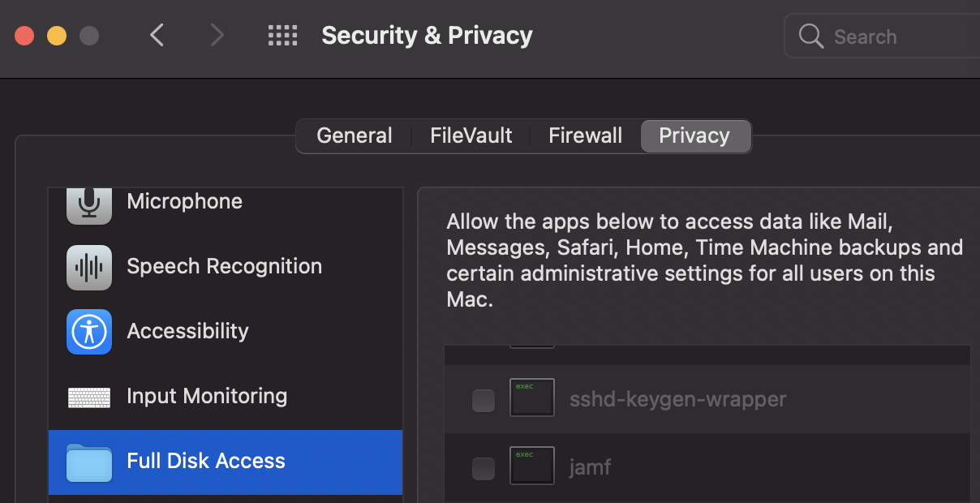Click the sshd-keygen-wrapper exec icon
The height and width of the screenshot is (503, 980).
pos(531,398)
